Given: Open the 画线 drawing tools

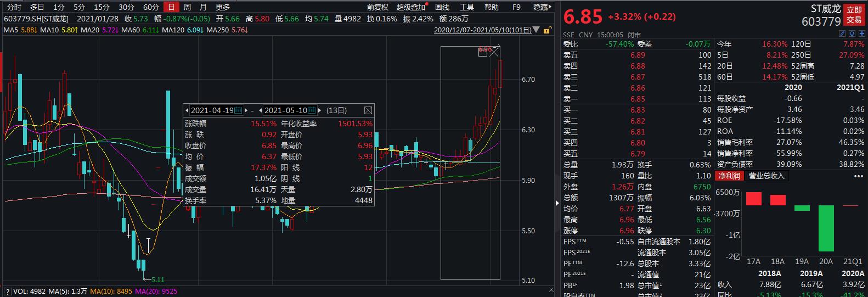Looking at the screenshot, I should point(442,7).
